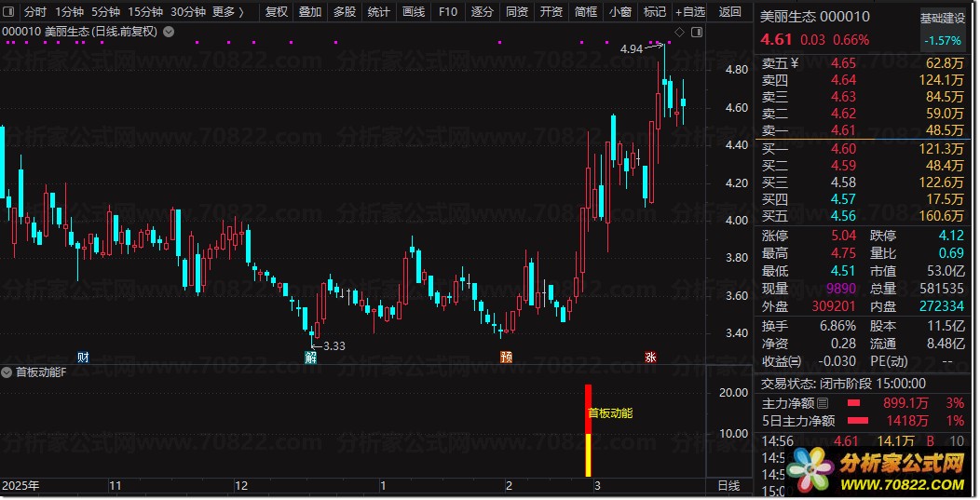
Task: Click the 卖一 price 4.61
Action: pyautogui.click(x=843, y=130)
